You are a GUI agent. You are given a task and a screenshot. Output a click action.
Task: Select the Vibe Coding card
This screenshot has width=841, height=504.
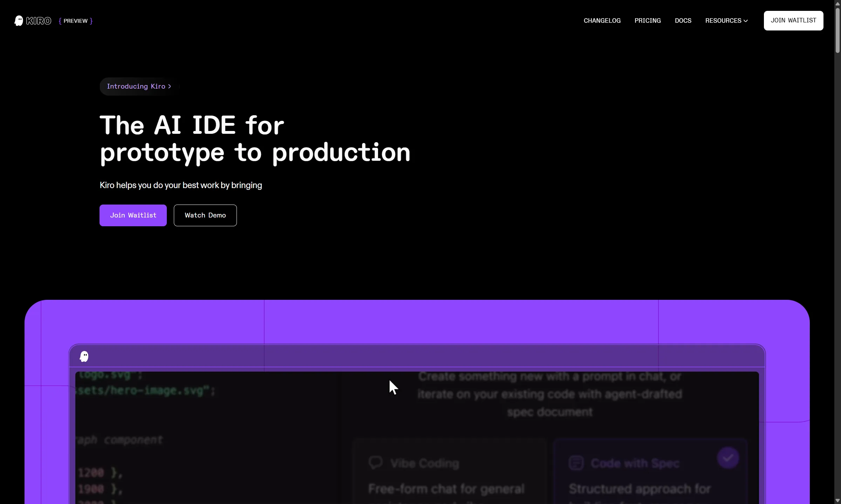[450, 471]
